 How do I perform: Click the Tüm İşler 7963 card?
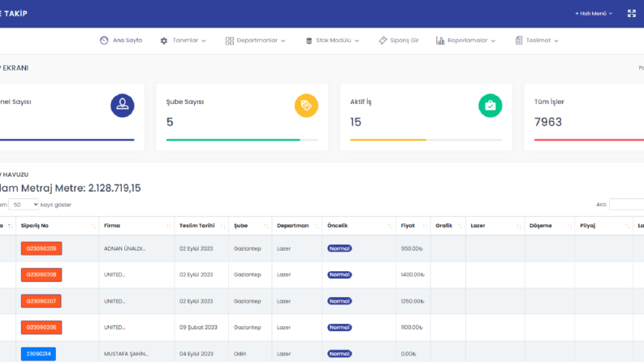coord(585,118)
